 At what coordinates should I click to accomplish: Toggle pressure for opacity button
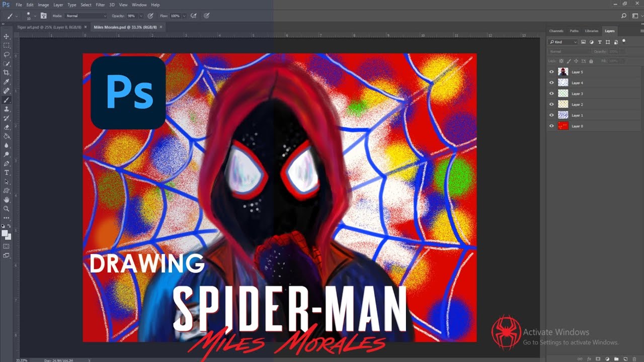coord(150,16)
